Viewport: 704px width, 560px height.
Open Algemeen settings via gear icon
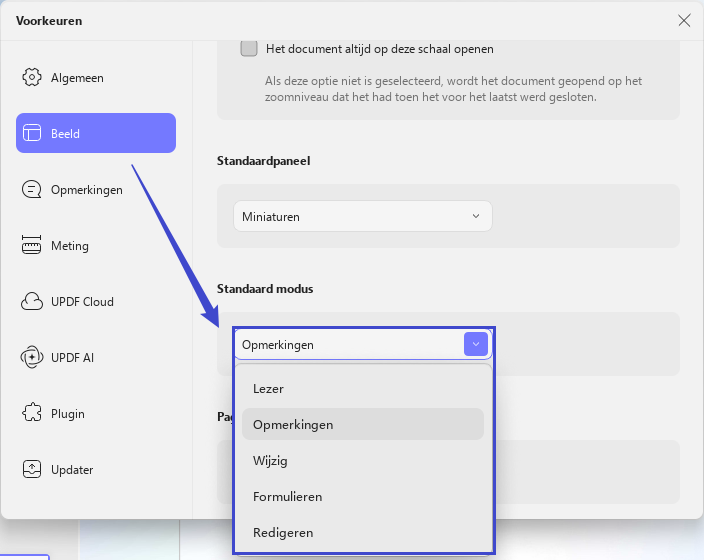point(31,77)
